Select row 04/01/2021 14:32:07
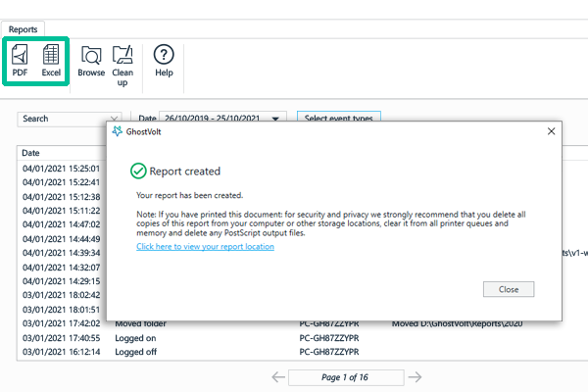The height and width of the screenshot is (392, 588). (x=61, y=268)
